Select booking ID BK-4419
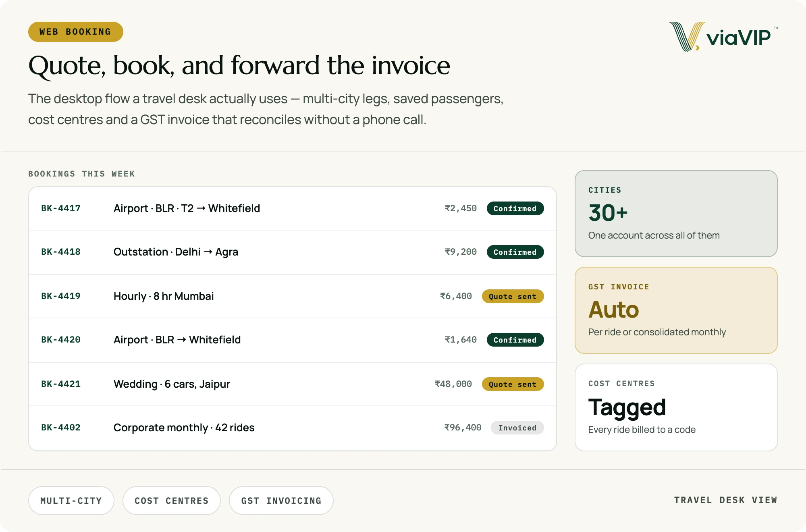 pyautogui.click(x=61, y=296)
